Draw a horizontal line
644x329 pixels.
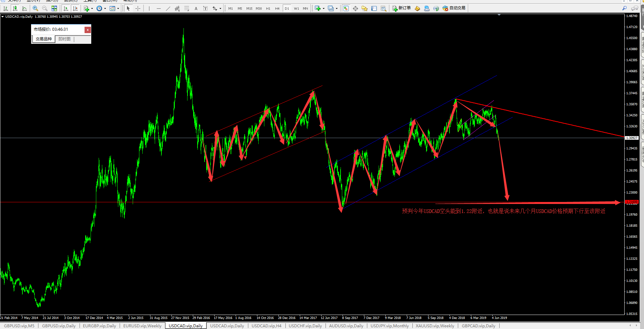click(x=158, y=8)
